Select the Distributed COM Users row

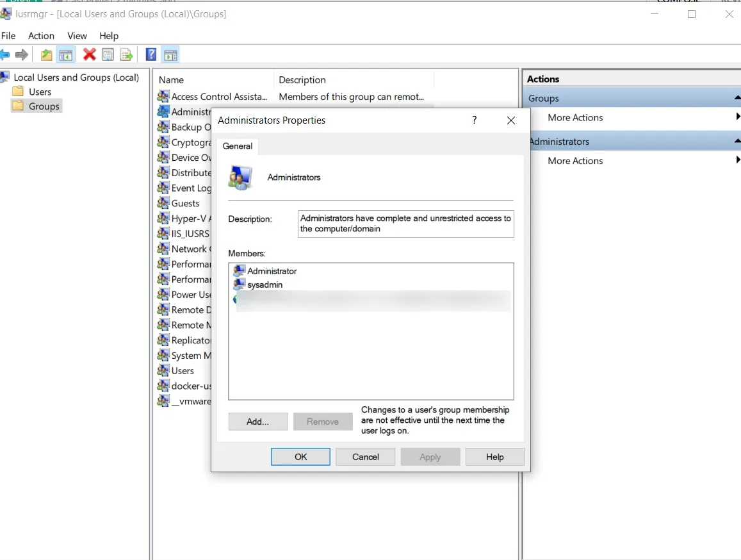coord(183,172)
